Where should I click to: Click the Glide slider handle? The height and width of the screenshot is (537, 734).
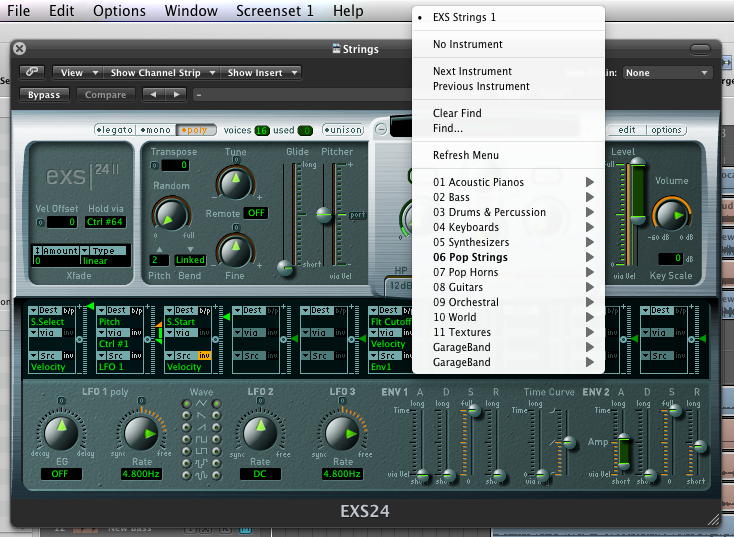(x=286, y=268)
